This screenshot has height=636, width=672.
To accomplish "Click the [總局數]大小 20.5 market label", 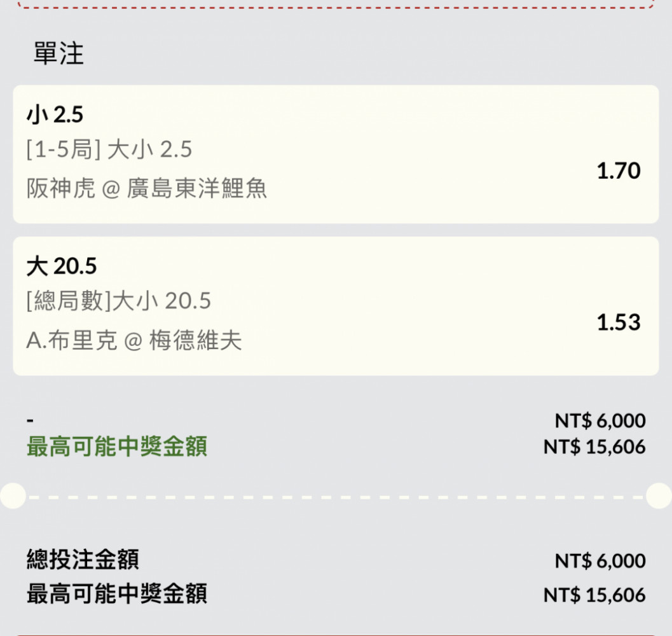I will click(119, 301).
